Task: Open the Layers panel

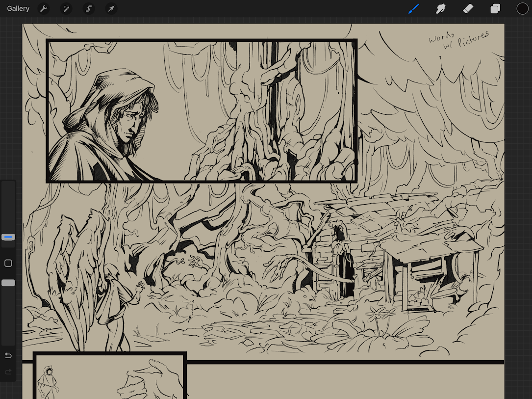Action: click(x=495, y=8)
